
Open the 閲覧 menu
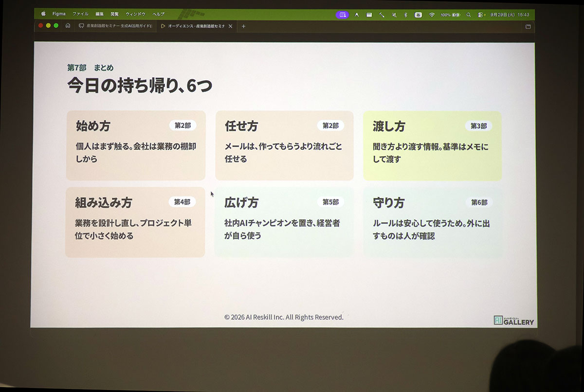point(114,14)
